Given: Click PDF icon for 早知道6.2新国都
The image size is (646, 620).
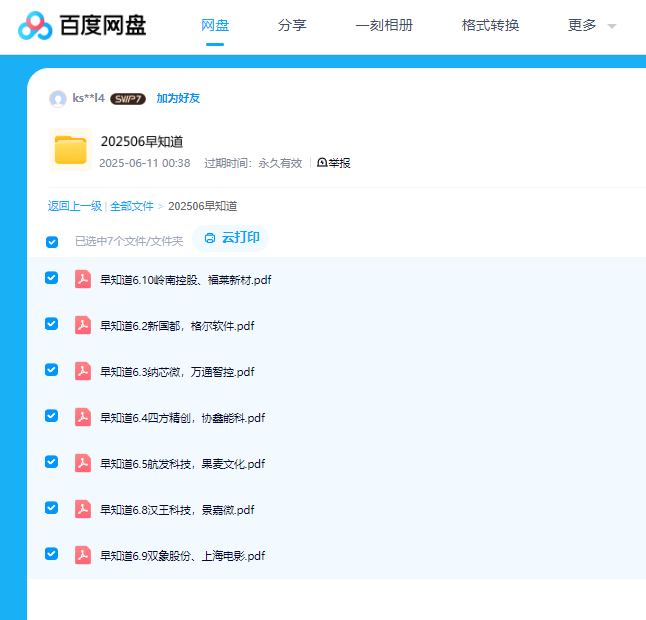Looking at the screenshot, I should pyautogui.click(x=83, y=325).
